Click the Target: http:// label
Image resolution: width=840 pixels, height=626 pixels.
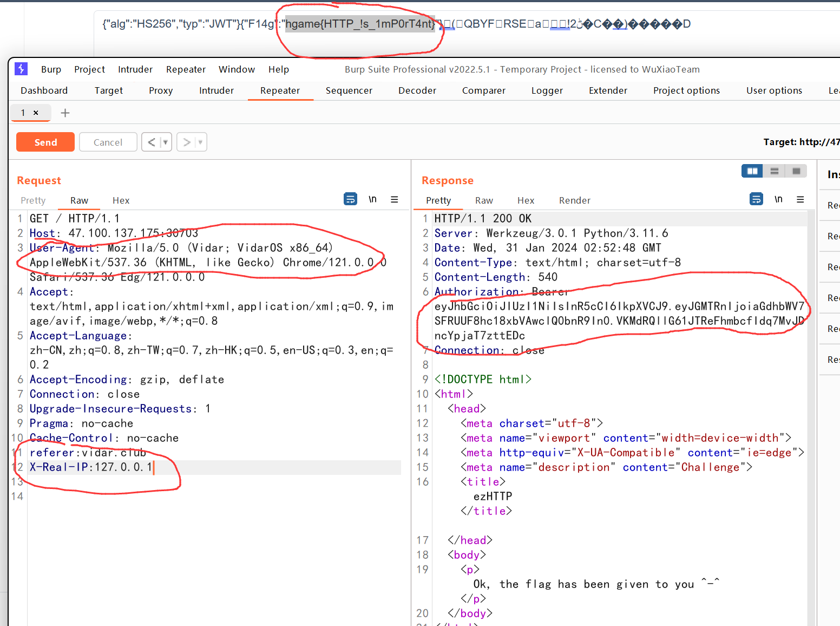coord(802,142)
